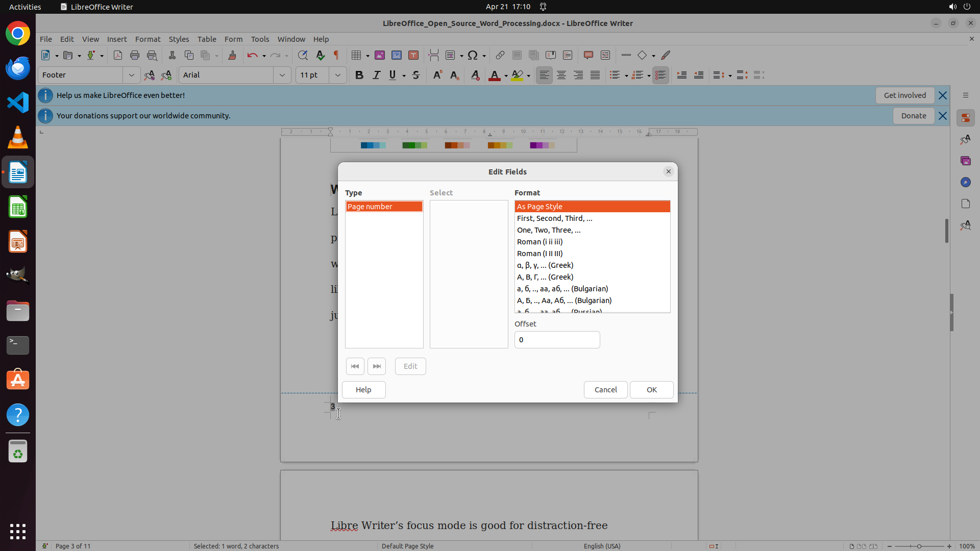980x551 pixels.
Task: Click the Insert Special Character icon
Action: point(473,55)
